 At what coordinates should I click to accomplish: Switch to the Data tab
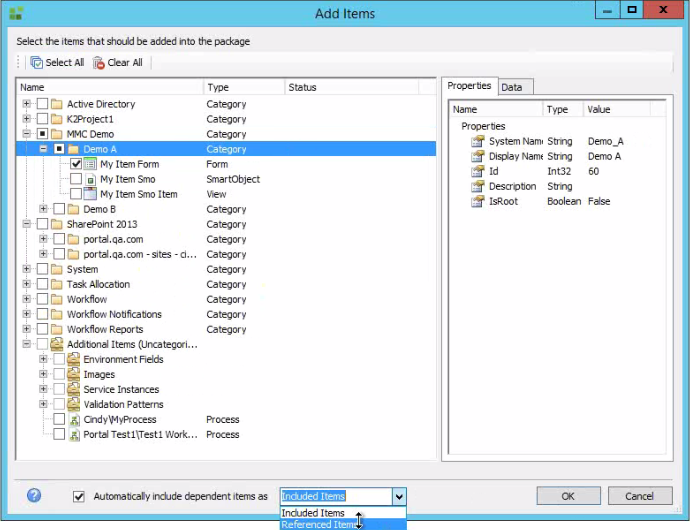[512, 87]
